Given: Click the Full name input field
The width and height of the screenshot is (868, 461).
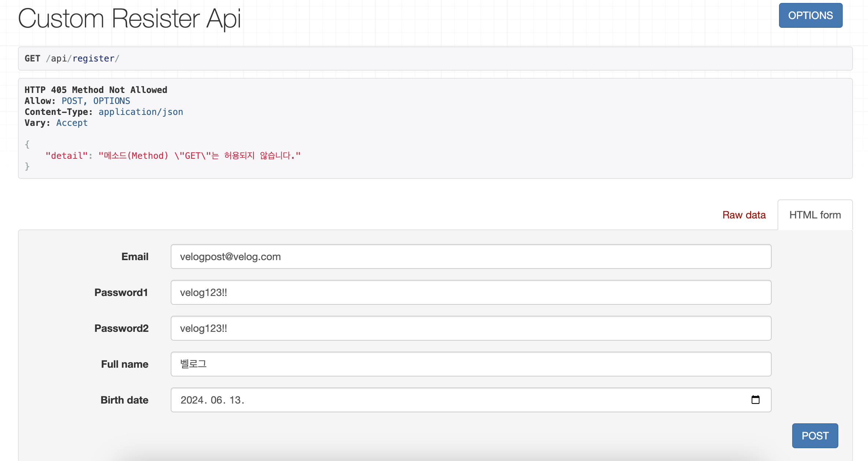Looking at the screenshot, I should click(471, 364).
